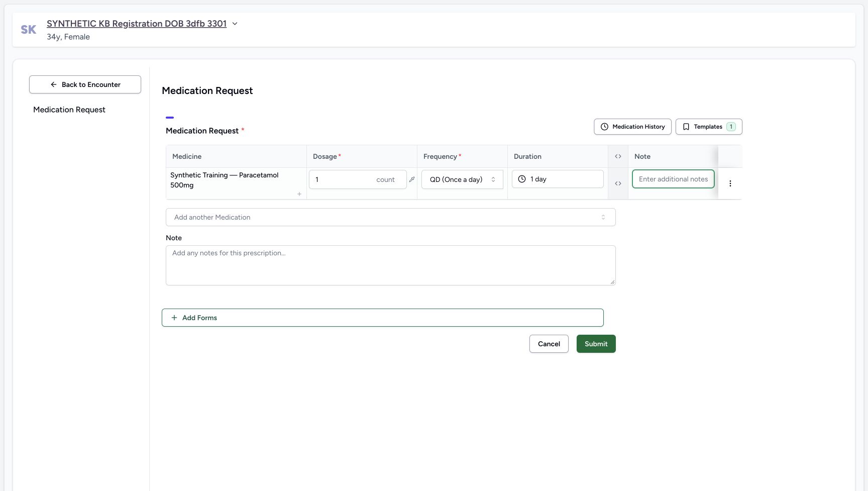Click the SK patient avatar
The image size is (868, 491).
click(x=29, y=30)
